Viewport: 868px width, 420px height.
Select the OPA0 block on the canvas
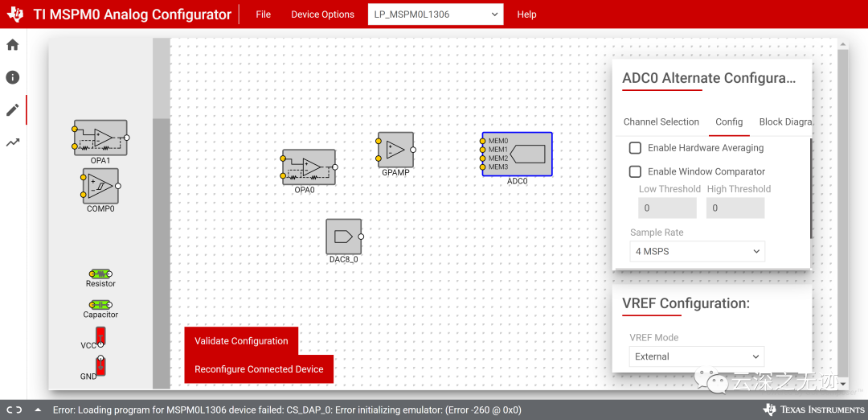(309, 167)
